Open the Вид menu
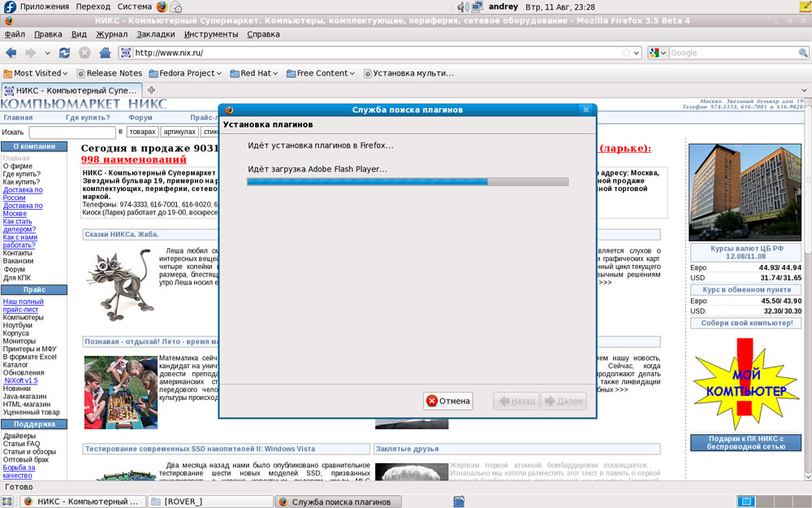The image size is (812, 508). pos(80,34)
